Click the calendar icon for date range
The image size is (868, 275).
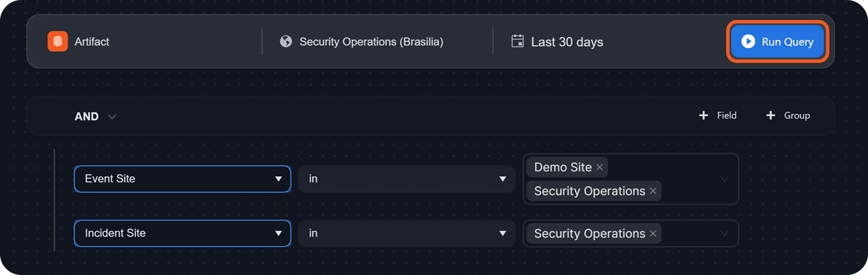point(517,41)
